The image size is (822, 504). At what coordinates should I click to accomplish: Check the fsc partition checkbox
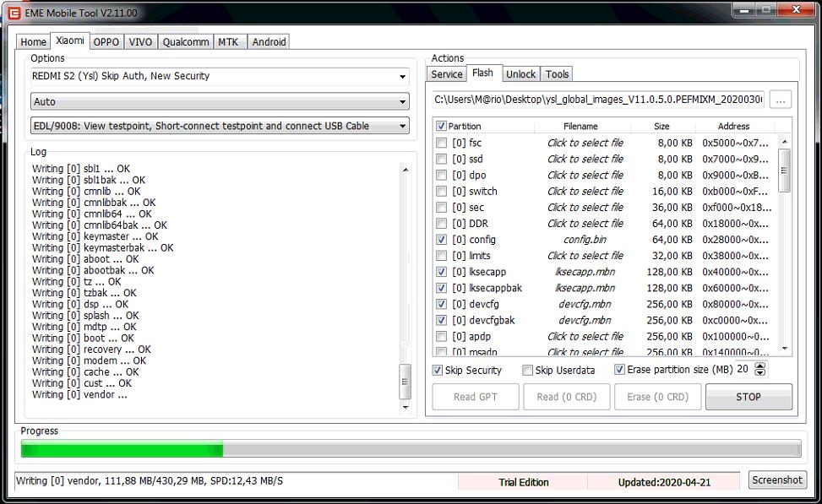[x=441, y=143]
